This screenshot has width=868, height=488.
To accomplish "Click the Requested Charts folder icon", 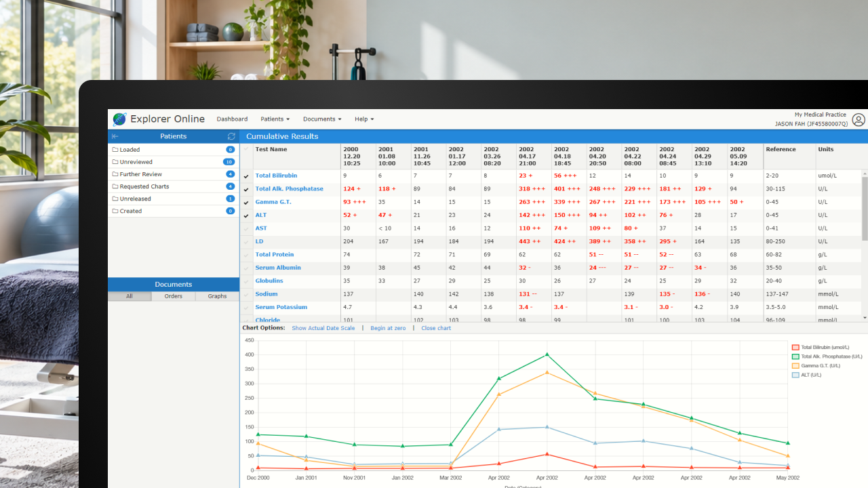I will pos(115,186).
